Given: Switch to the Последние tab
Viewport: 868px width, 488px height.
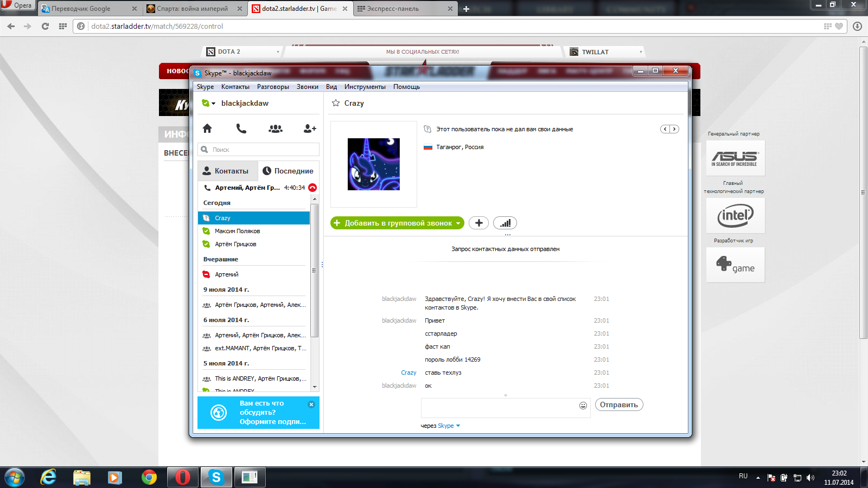Looking at the screenshot, I should click(289, 171).
